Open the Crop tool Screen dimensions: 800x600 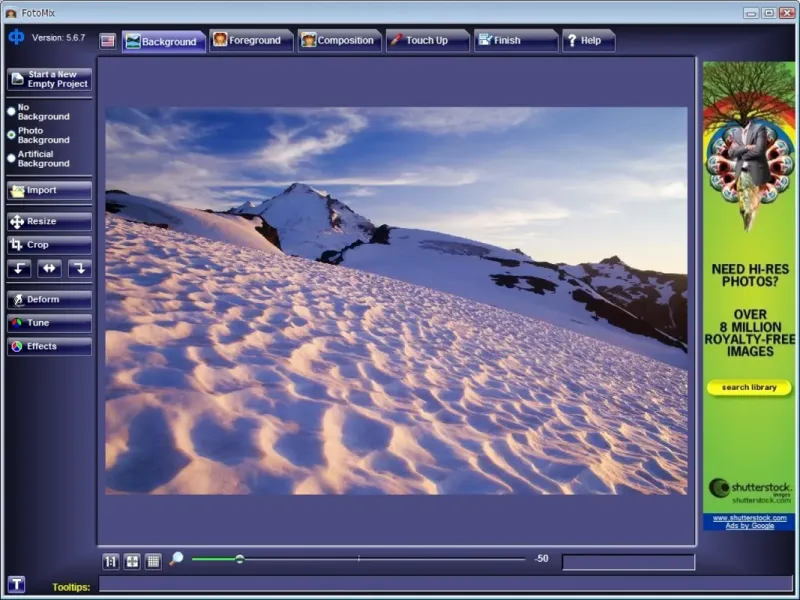coord(49,245)
